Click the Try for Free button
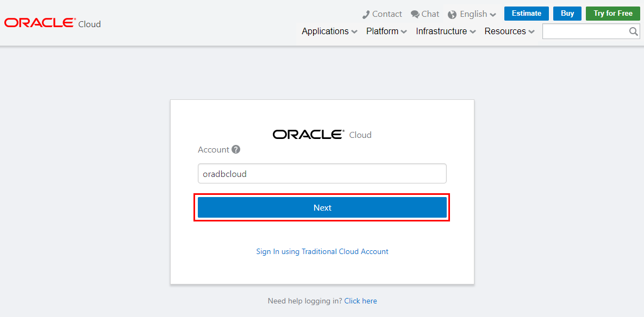 point(613,14)
